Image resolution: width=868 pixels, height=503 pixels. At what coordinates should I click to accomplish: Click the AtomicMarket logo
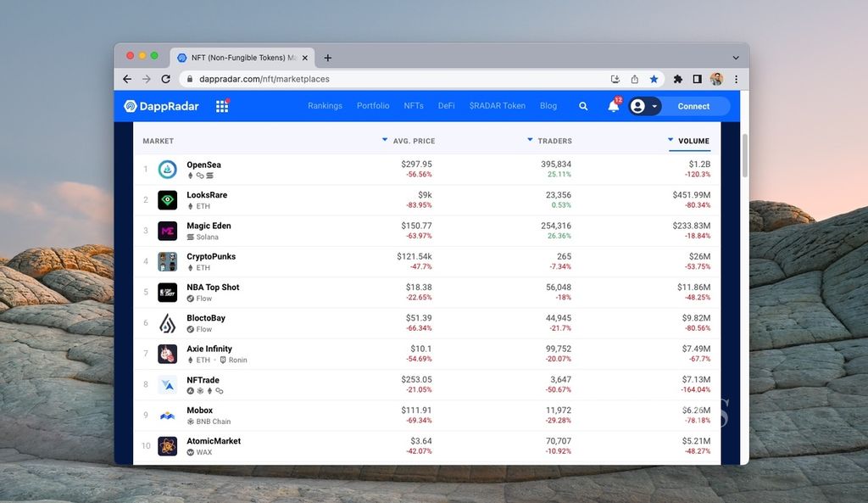pos(167,446)
